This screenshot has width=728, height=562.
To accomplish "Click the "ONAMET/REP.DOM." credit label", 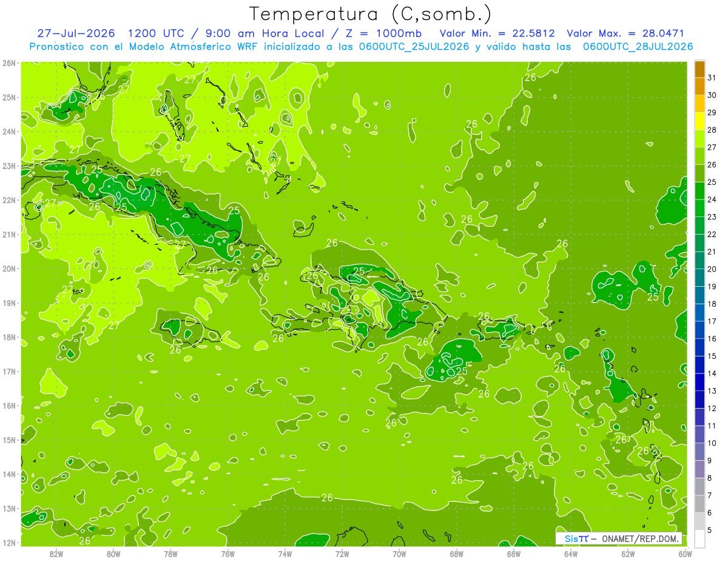I will pyautogui.click(x=640, y=538).
